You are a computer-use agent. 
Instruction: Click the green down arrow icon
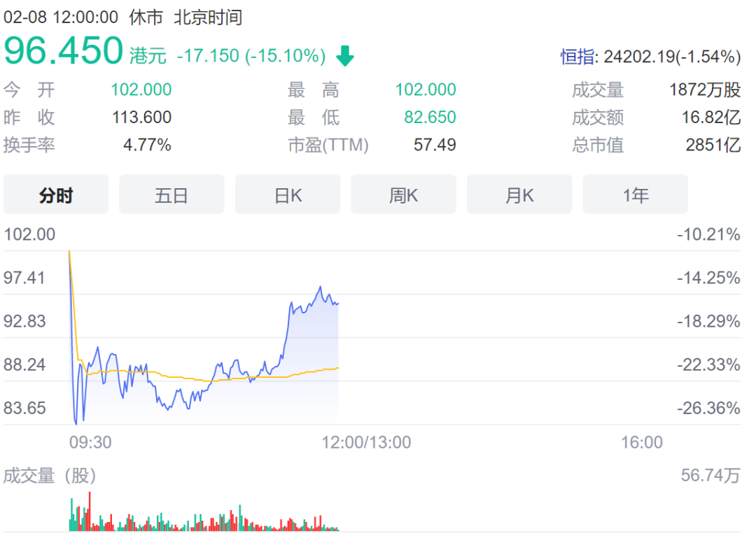point(345,56)
